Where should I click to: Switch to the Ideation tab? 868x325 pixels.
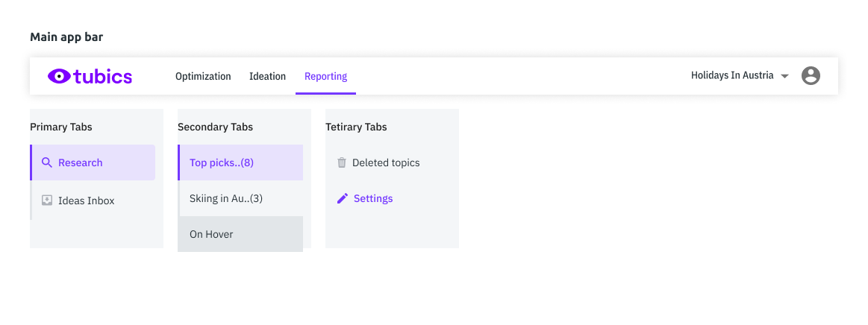[x=267, y=76]
